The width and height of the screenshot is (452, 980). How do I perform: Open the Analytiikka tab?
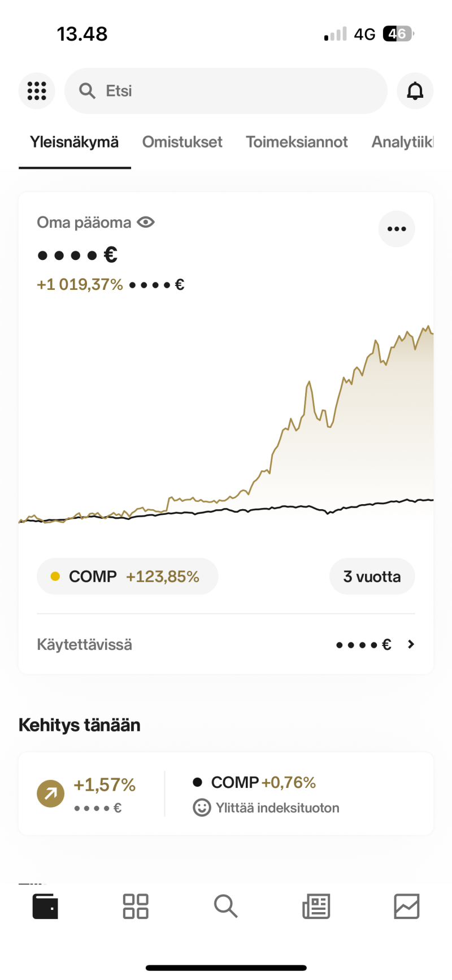[402, 142]
